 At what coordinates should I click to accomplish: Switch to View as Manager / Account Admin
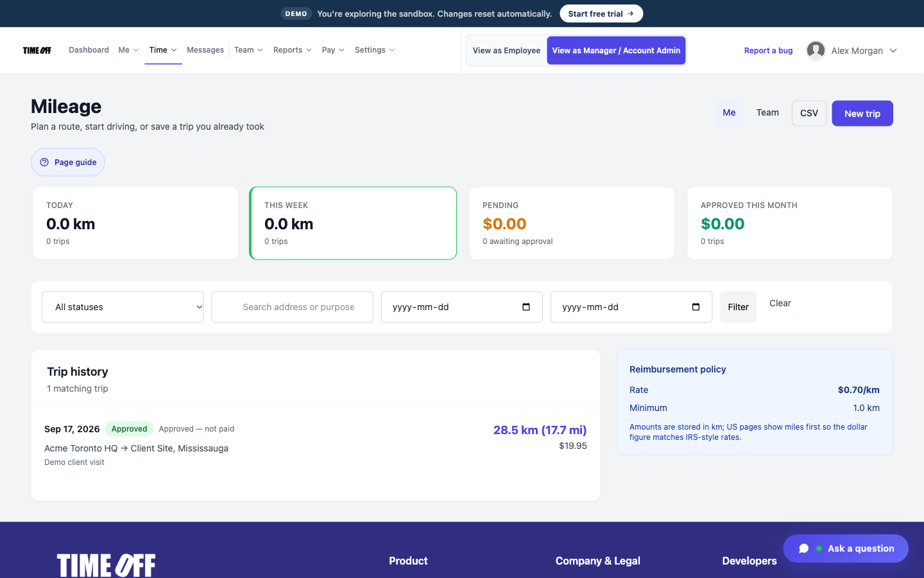(x=616, y=50)
